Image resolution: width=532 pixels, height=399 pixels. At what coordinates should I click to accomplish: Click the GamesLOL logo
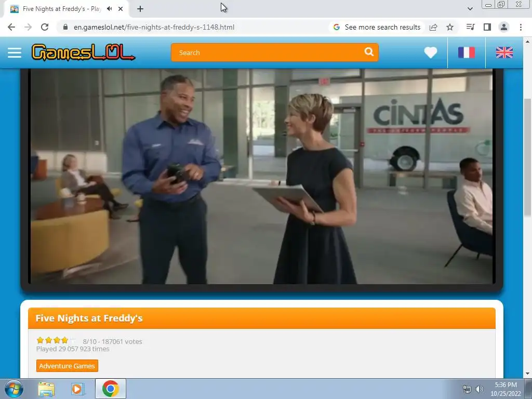tap(84, 52)
